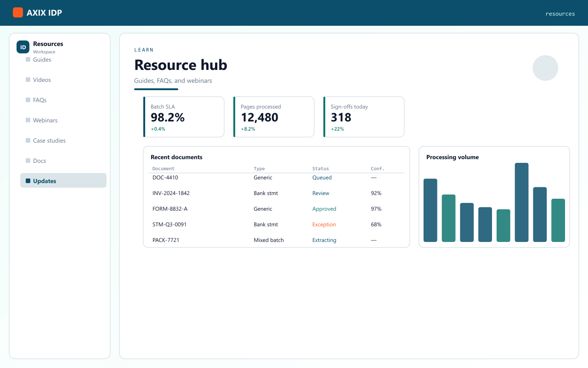Click the Document column header
The width and height of the screenshot is (588, 368).
pos(164,169)
